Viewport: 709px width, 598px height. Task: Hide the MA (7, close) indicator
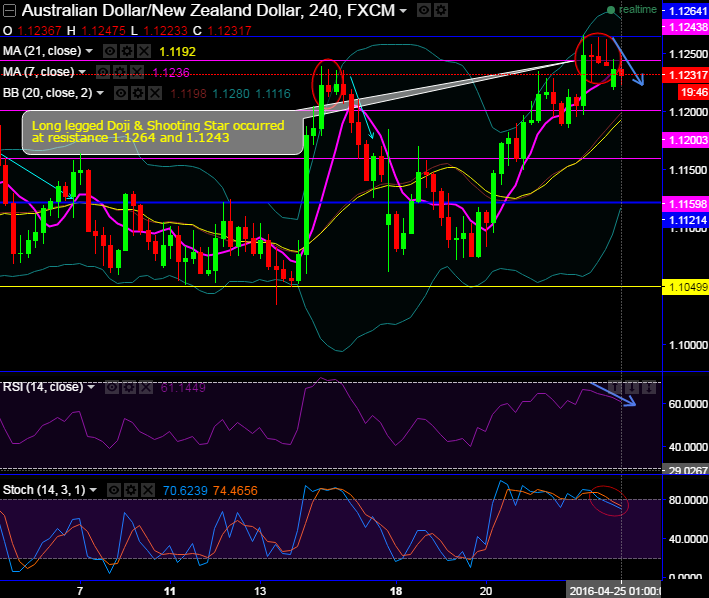pyautogui.click(x=103, y=72)
